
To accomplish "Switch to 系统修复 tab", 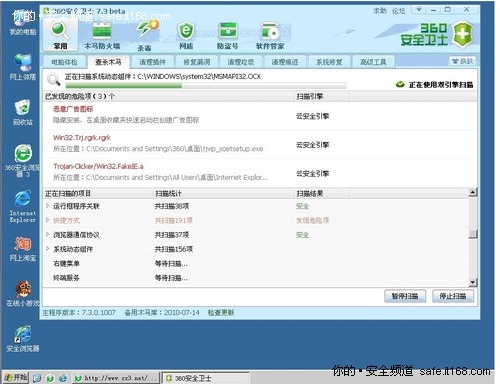I will 329,62.
